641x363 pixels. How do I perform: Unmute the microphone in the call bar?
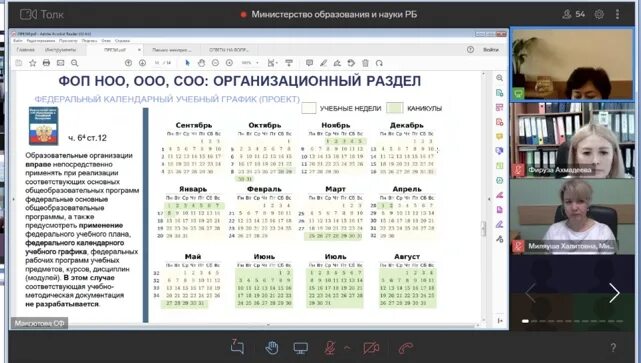(330, 348)
